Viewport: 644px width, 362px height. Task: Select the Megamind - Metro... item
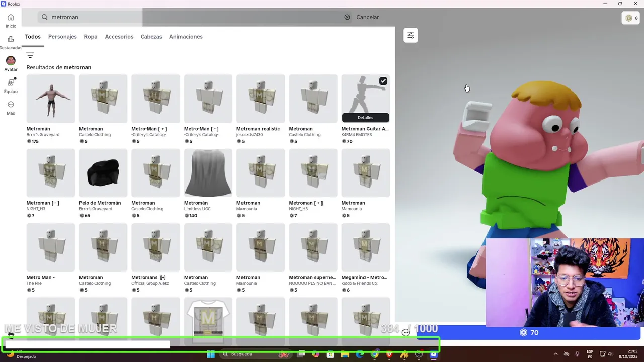pos(365,247)
